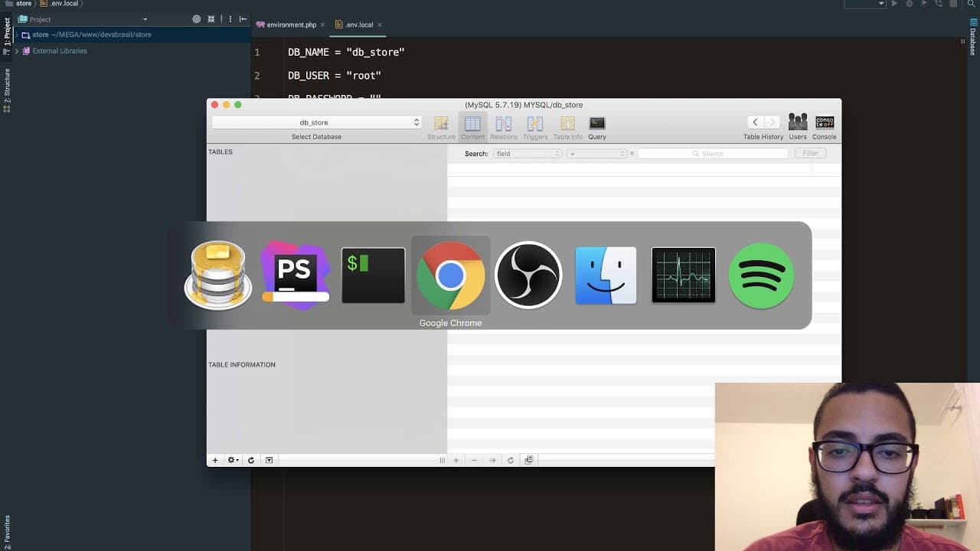Toggle the table information pane button
Image resolution: width=980 pixels, height=551 pixels.
[x=269, y=460]
